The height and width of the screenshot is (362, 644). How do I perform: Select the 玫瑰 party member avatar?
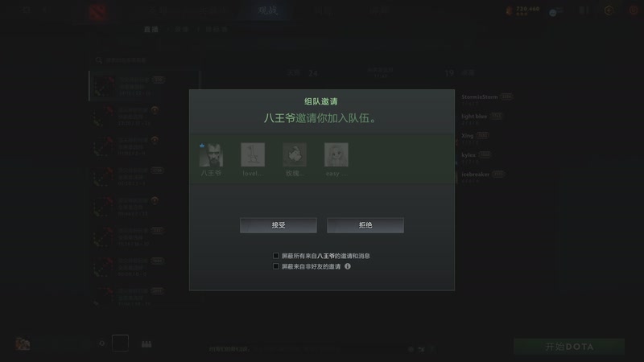point(295,154)
